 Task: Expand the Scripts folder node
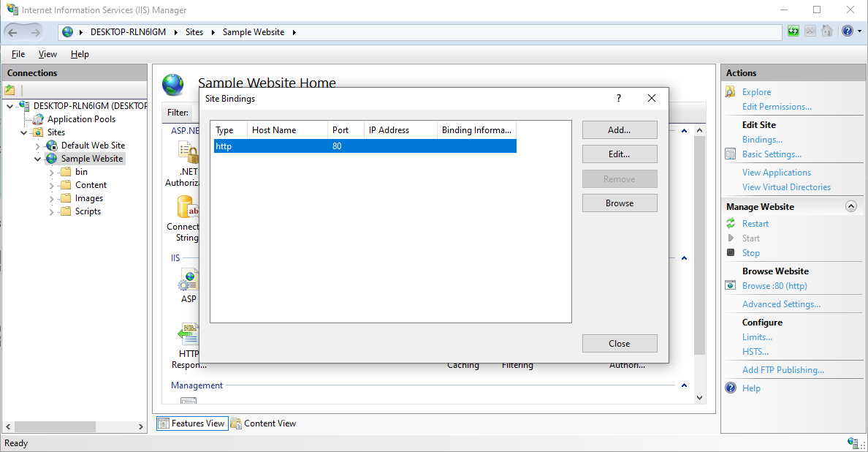(51, 211)
